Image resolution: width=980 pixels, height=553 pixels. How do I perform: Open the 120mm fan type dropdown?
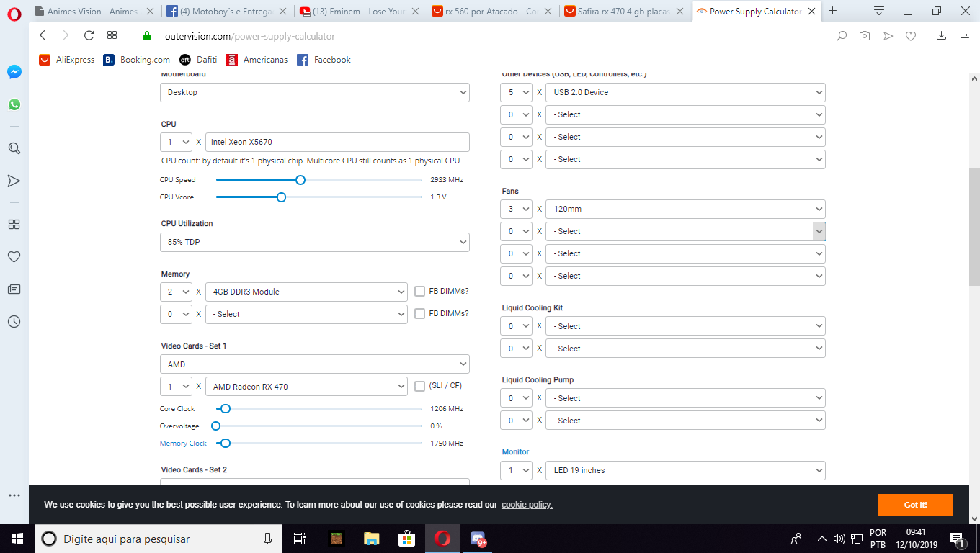685,209
